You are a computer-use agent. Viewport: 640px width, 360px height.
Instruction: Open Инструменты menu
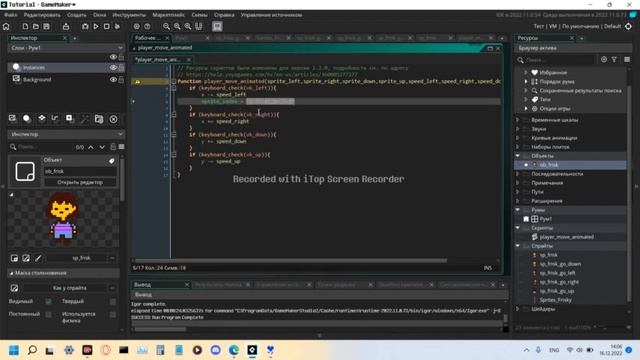(129, 15)
